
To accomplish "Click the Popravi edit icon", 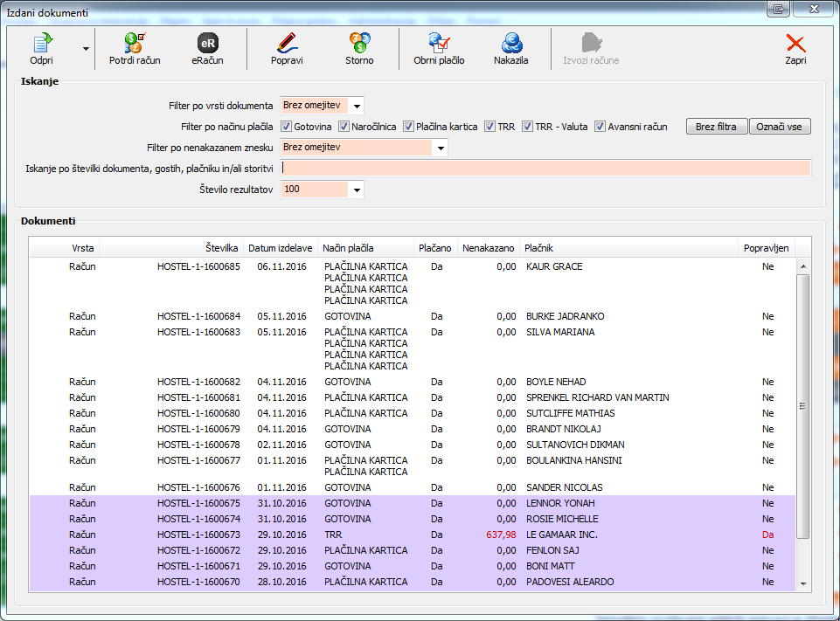I will coord(287,44).
